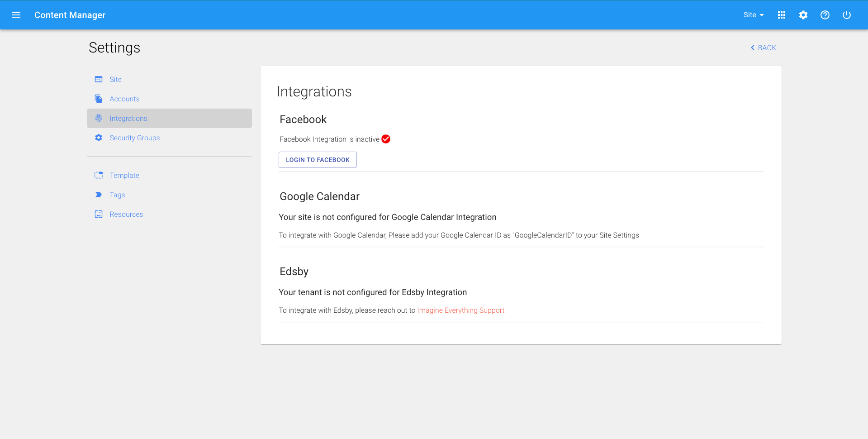This screenshot has width=868, height=439.
Task: Click the Tags label icon
Action: 99,195
